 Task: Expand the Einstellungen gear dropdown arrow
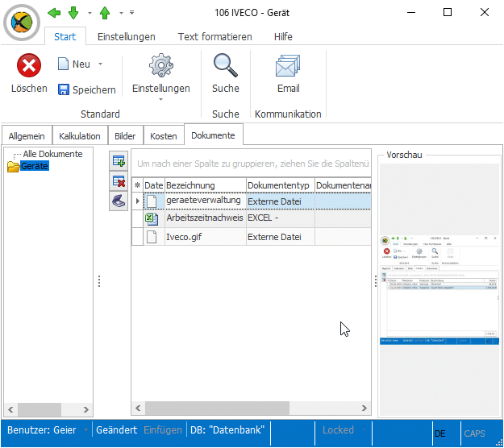(160, 100)
